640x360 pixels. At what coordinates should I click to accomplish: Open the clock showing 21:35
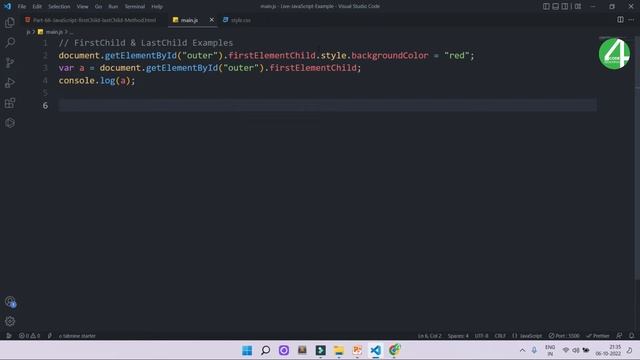pyautogui.click(x=608, y=350)
